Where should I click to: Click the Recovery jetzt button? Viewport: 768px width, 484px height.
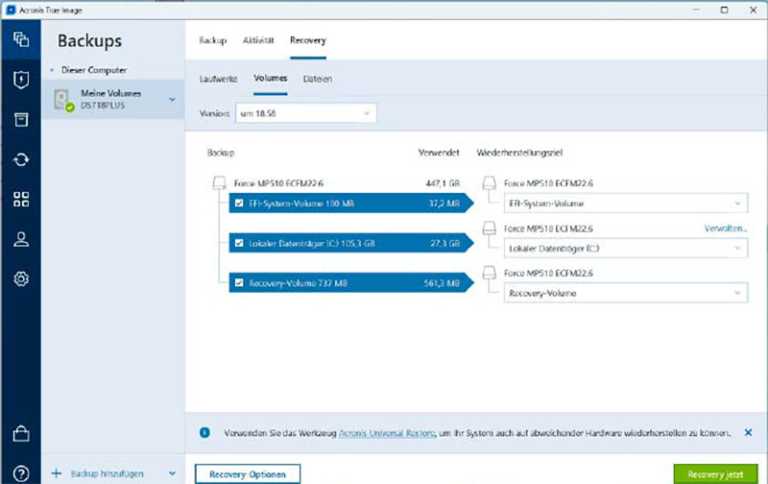point(715,474)
